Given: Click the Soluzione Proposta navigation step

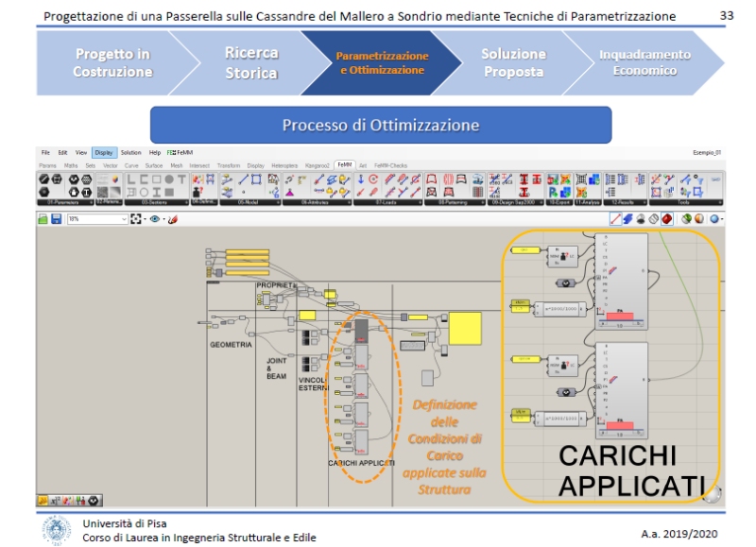Looking at the screenshot, I should pyautogui.click(x=513, y=63).
